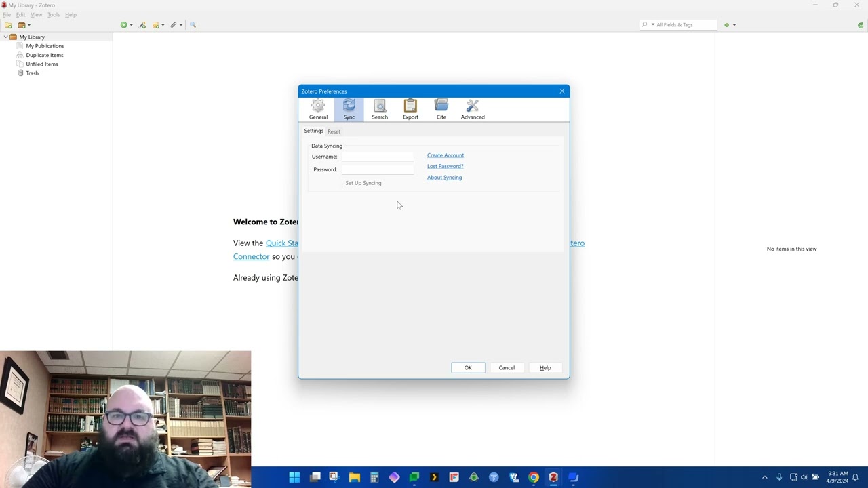Click the green Locate arrow icon

(x=726, y=25)
